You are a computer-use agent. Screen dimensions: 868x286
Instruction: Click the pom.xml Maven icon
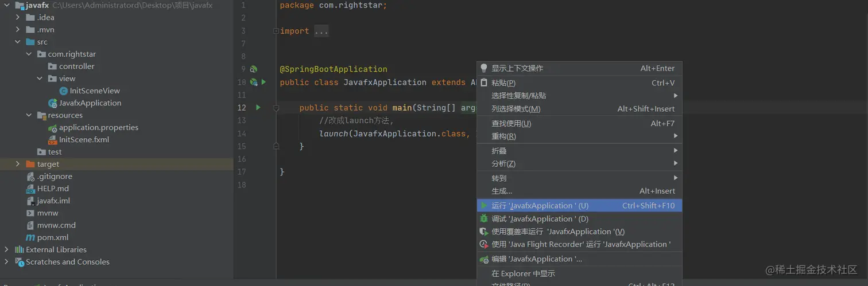click(x=30, y=237)
